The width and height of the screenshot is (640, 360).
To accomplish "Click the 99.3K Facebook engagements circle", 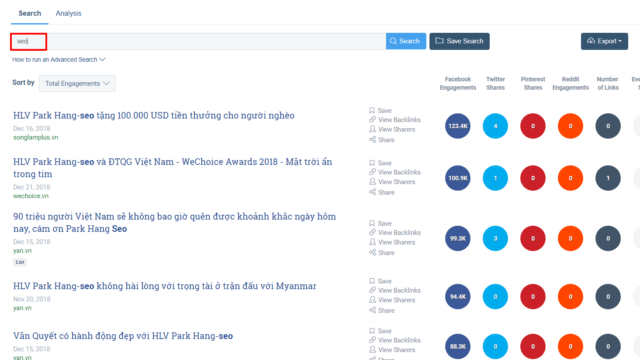I will point(458,238).
